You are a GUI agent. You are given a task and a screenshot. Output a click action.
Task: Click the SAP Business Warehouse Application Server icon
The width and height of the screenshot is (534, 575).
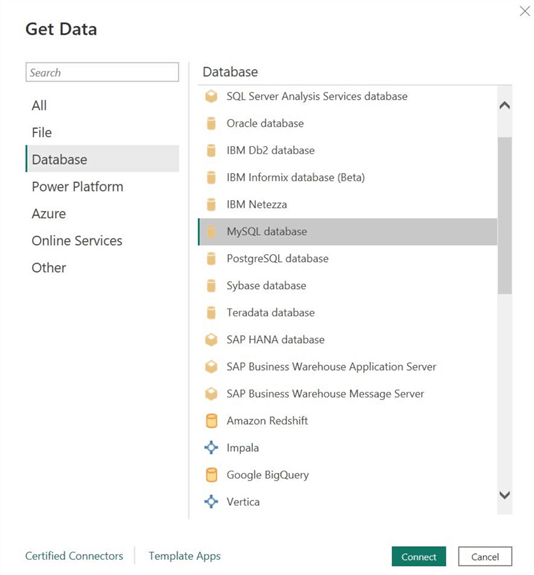pyautogui.click(x=211, y=367)
